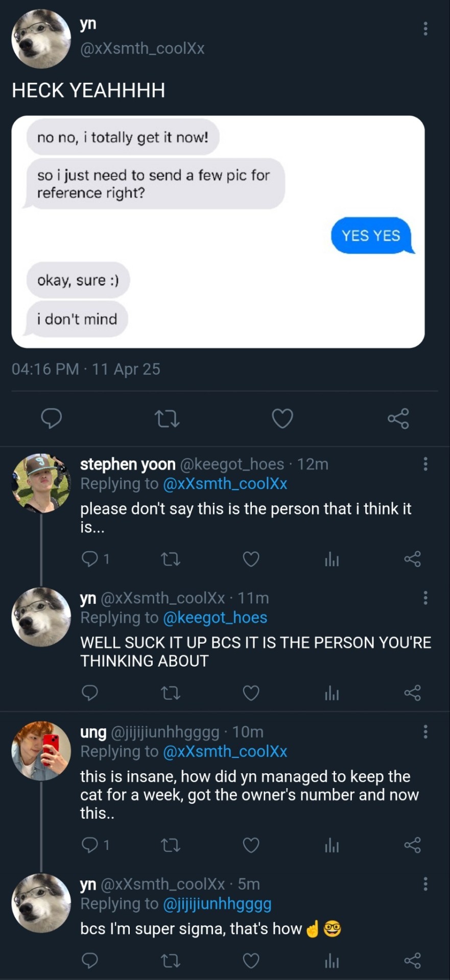Open options menu on ung's reply
The width and height of the screenshot is (450, 980).
(425, 732)
